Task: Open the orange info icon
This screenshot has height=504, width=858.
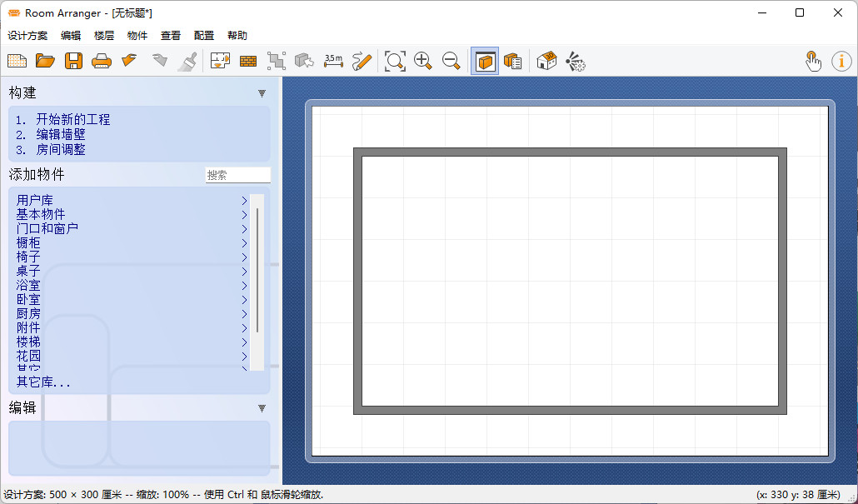Action: pos(841,61)
